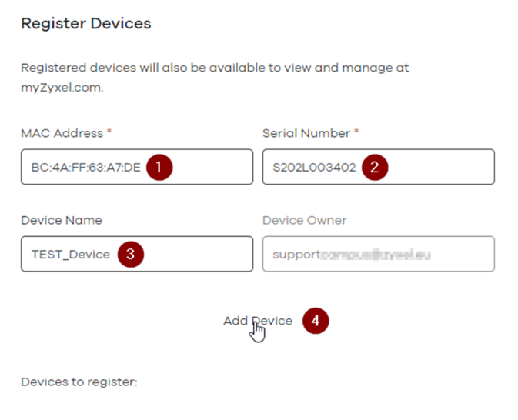The height and width of the screenshot is (420, 518).
Task: Click the red step 1 badge
Action: point(159,167)
